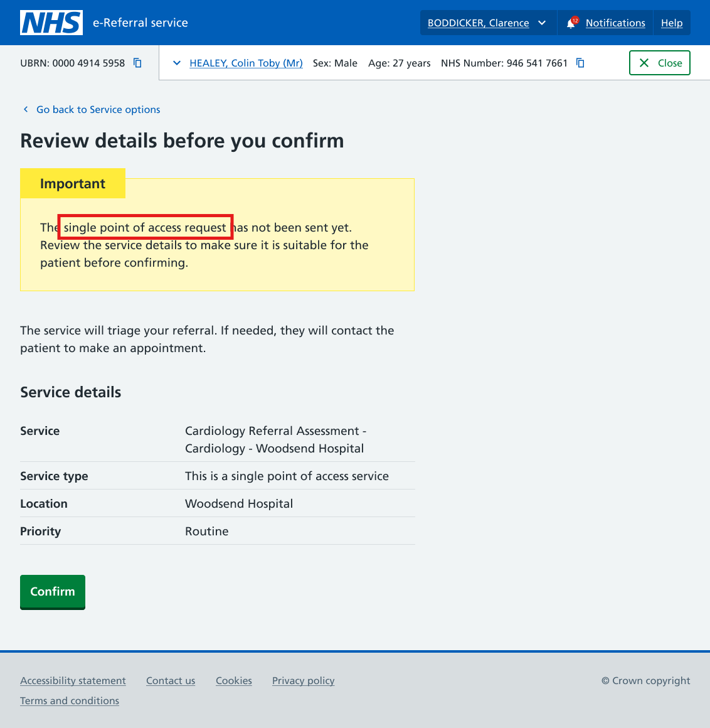
Task: Open the Privacy policy footer link
Action: click(x=303, y=681)
